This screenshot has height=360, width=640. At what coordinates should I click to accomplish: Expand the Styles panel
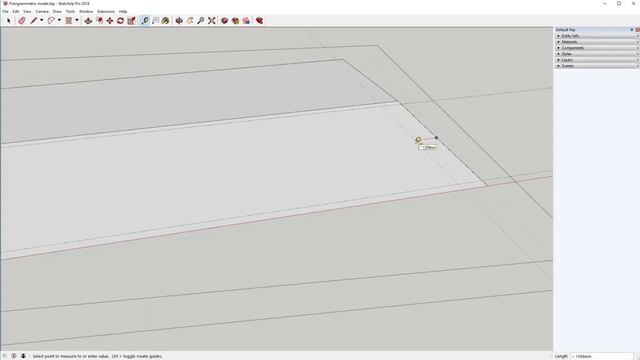coord(559,54)
